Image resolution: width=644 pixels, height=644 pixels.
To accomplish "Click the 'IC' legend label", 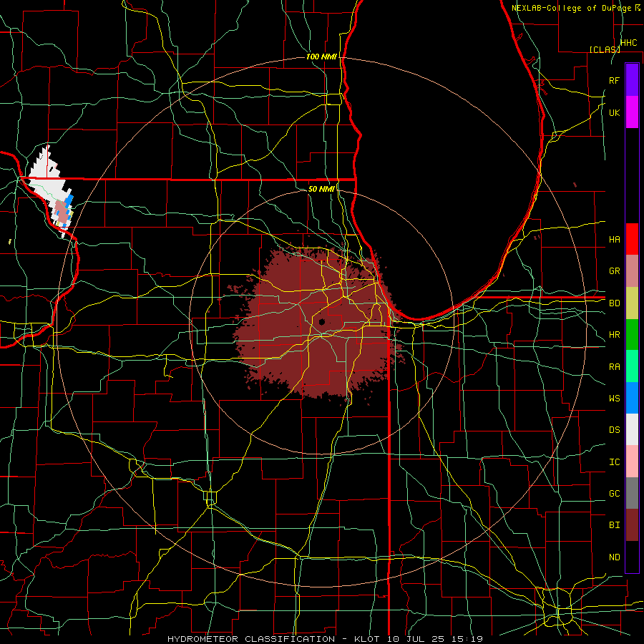I will (614, 462).
